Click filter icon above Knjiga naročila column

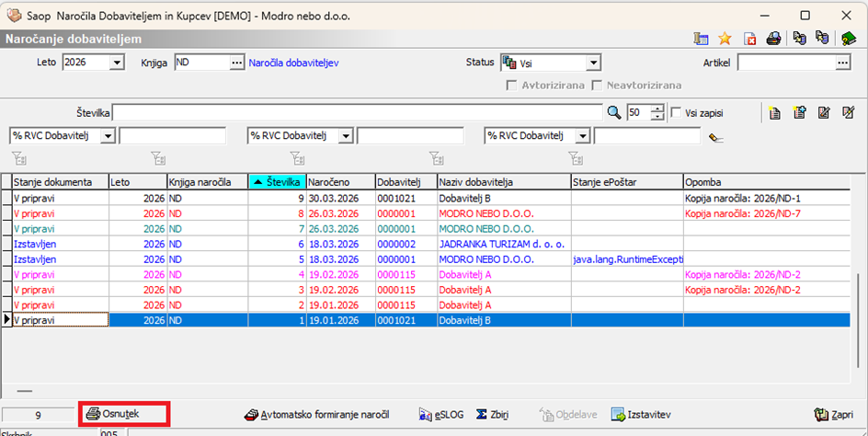point(158,158)
